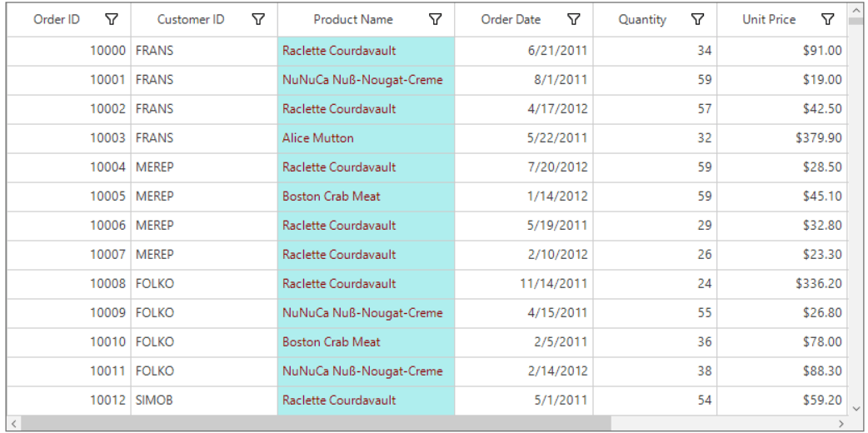Click the horizontal scrollbar left arrow
The width and height of the screenshot is (868, 433).
pyautogui.click(x=14, y=424)
